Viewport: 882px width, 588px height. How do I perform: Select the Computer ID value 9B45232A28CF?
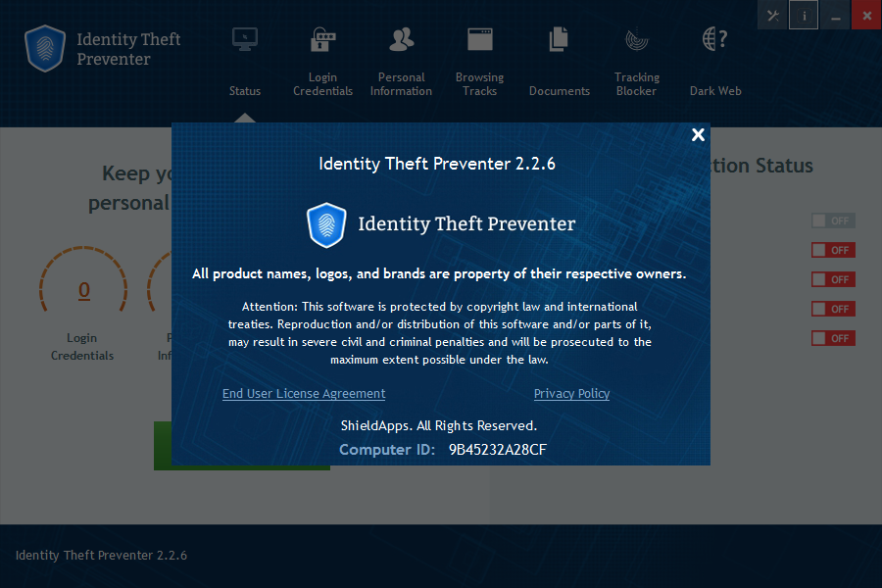tap(497, 450)
